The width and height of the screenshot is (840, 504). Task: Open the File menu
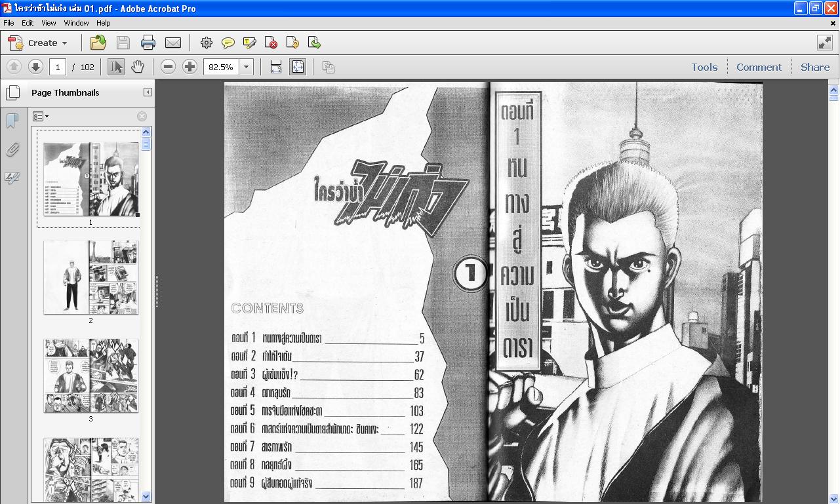coord(9,23)
